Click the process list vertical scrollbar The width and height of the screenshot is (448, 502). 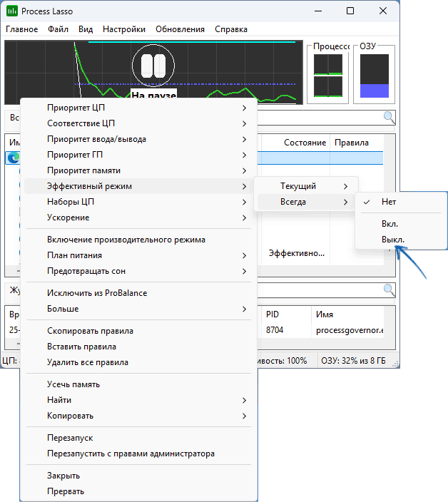[390, 200]
